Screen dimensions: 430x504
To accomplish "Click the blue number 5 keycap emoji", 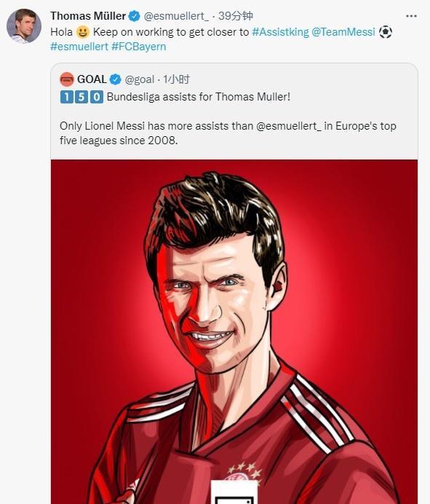I will (81, 97).
